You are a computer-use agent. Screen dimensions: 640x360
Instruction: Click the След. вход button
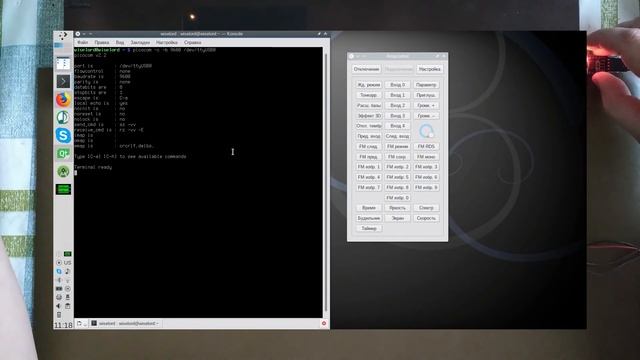tap(398, 136)
